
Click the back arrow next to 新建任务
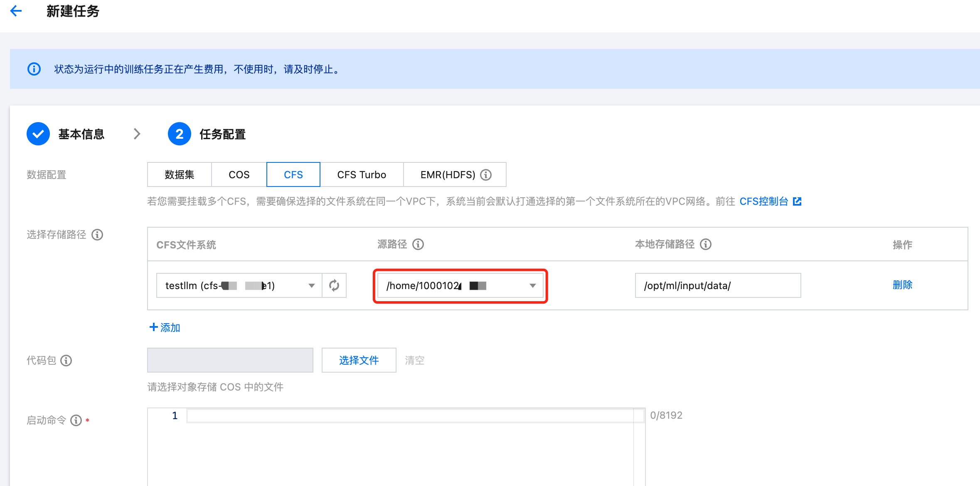(16, 11)
